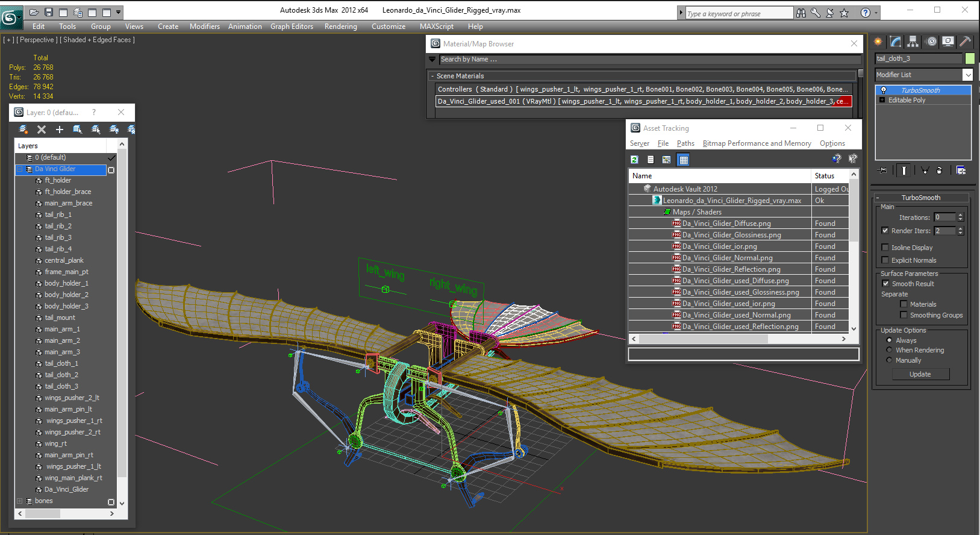The height and width of the screenshot is (535, 980).
Task: Select the When Rendering radio button
Action: pos(889,350)
